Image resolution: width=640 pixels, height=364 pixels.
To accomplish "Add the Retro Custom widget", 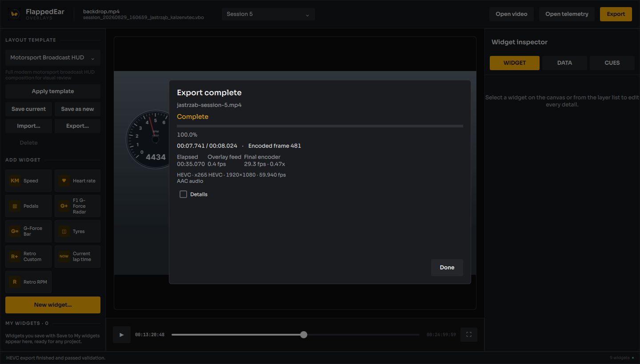I will tap(28, 257).
